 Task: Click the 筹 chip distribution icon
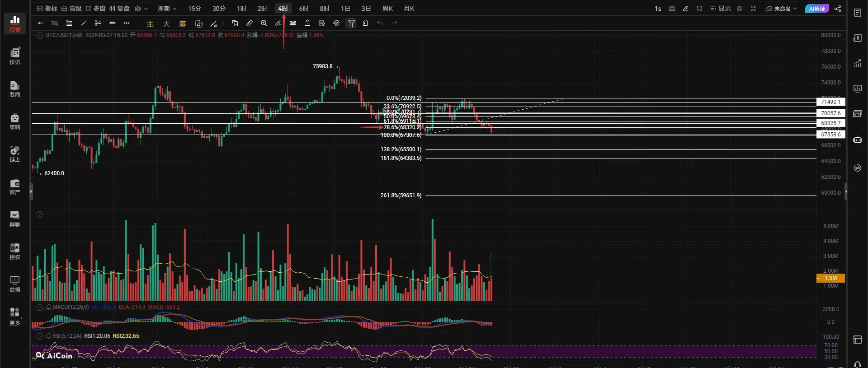[183, 24]
